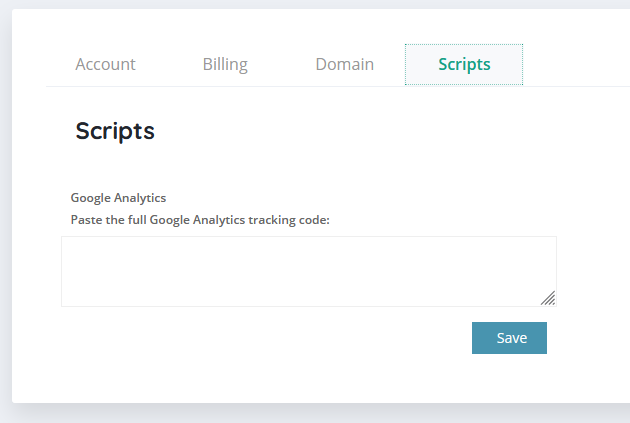630x423 pixels.
Task: Click the Save button
Action: (509, 338)
